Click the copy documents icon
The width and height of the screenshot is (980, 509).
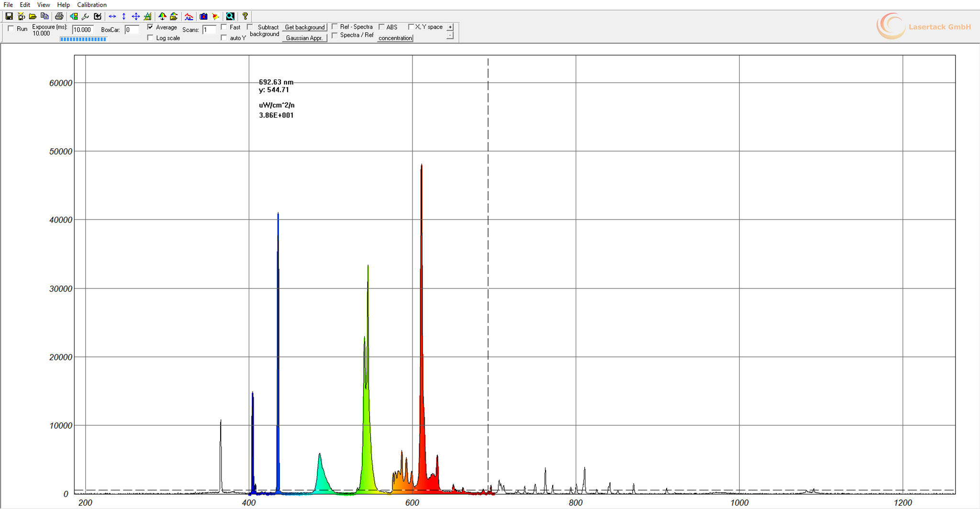click(45, 16)
